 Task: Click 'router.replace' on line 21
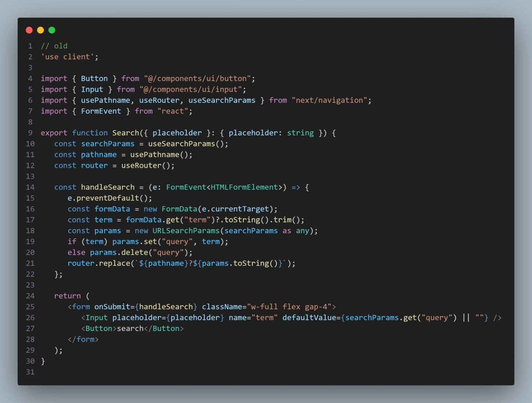click(99, 263)
